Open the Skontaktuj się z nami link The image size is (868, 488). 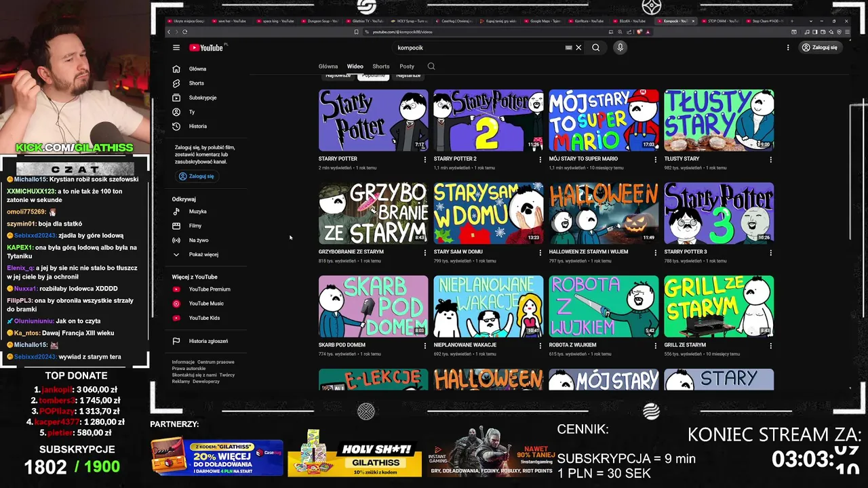[x=194, y=375]
